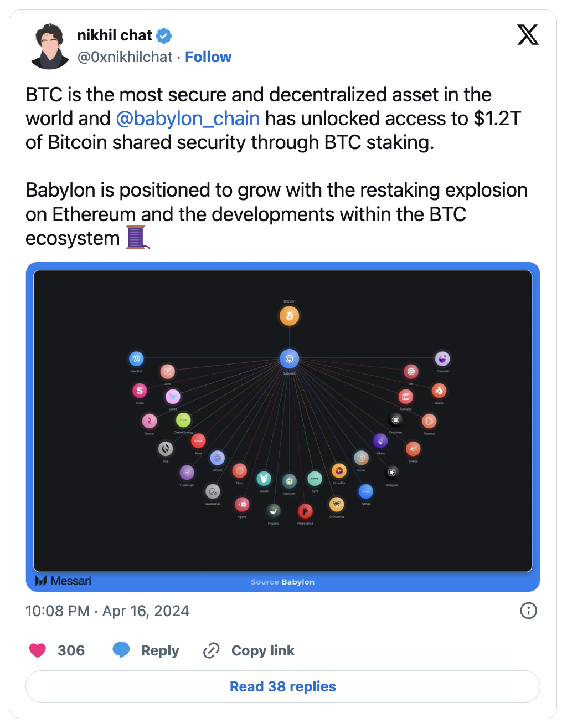Open the more info circle icon
This screenshot has width=567, height=728.
[x=528, y=611]
